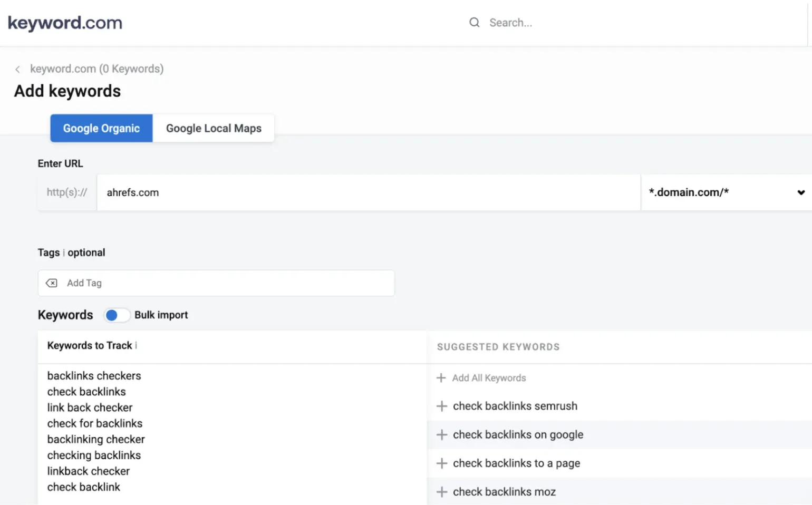Open the *.domain.com/* URL pattern dropdown
This screenshot has height=505, width=812.
(x=801, y=192)
